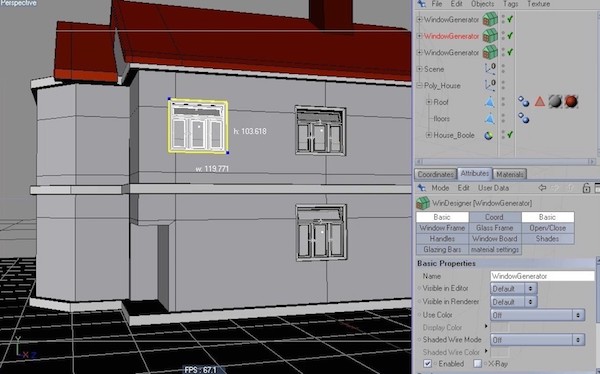The height and width of the screenshot is (374, 600).
Task: Select the Glazing Bars parameter tab
Action: pos(442,249)
